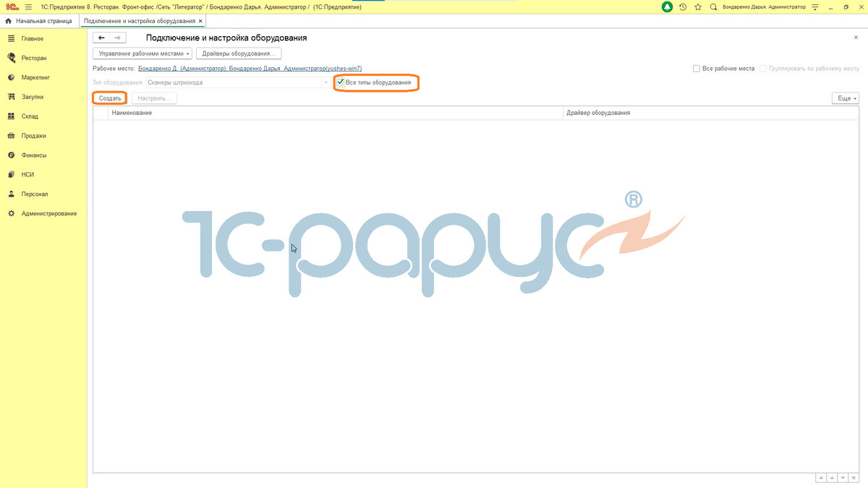Sort by the Наименование column header
The width and height of the screenshot is (868, 488).
pyautogui.click(x=335, y=113)
